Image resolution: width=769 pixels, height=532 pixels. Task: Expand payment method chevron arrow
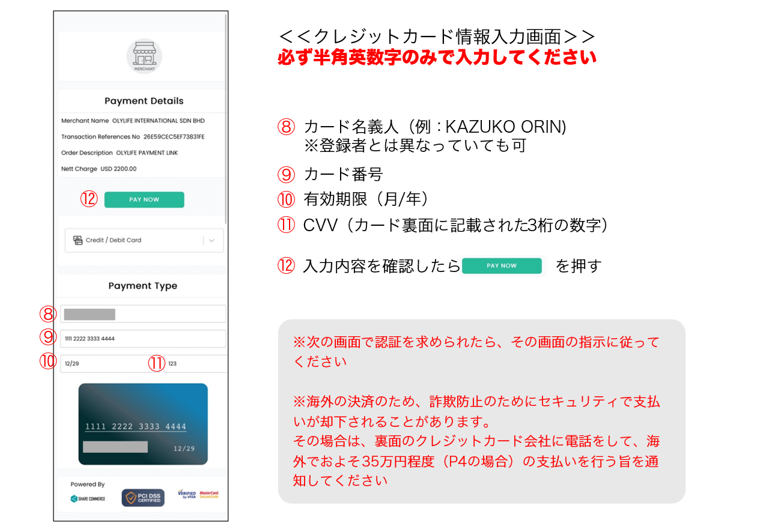click(212, 240)
